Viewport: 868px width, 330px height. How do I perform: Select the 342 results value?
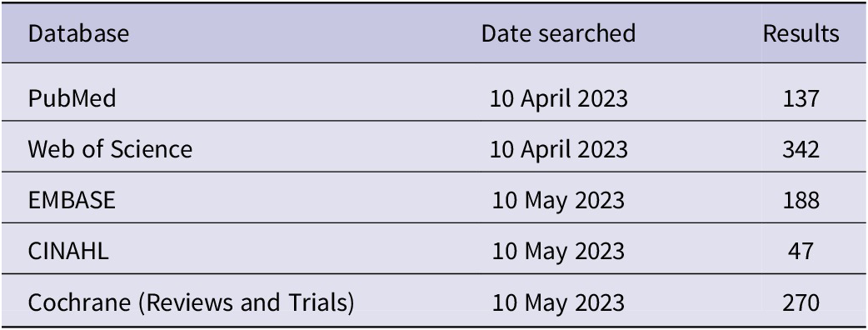(801, 149)
